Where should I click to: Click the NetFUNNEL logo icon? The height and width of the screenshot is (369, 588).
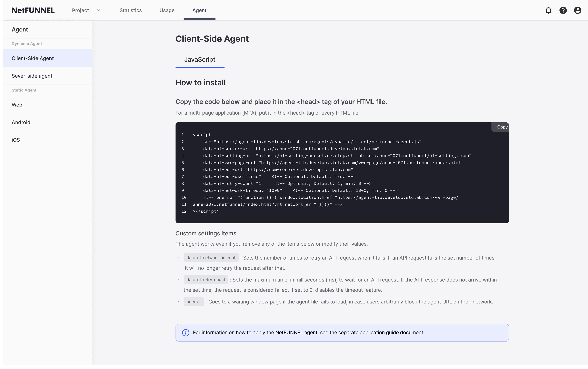point(33,10)
